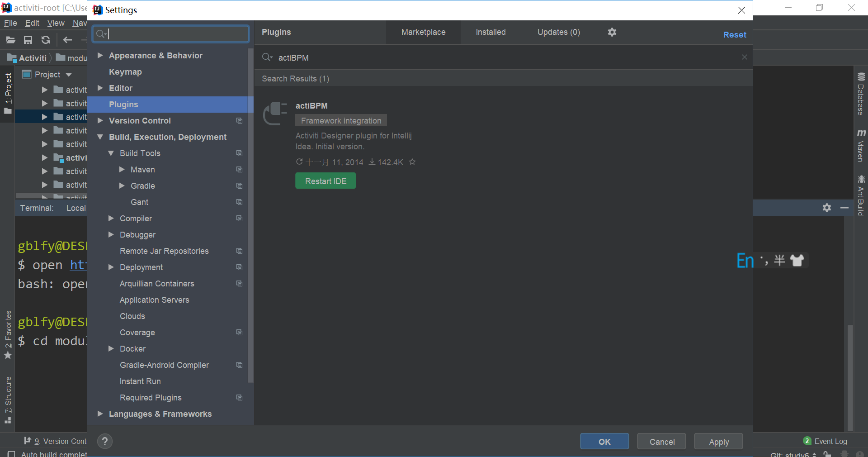Click the Coverage project-level settings icon
This screenshot has width=868, height=457.
240,333
